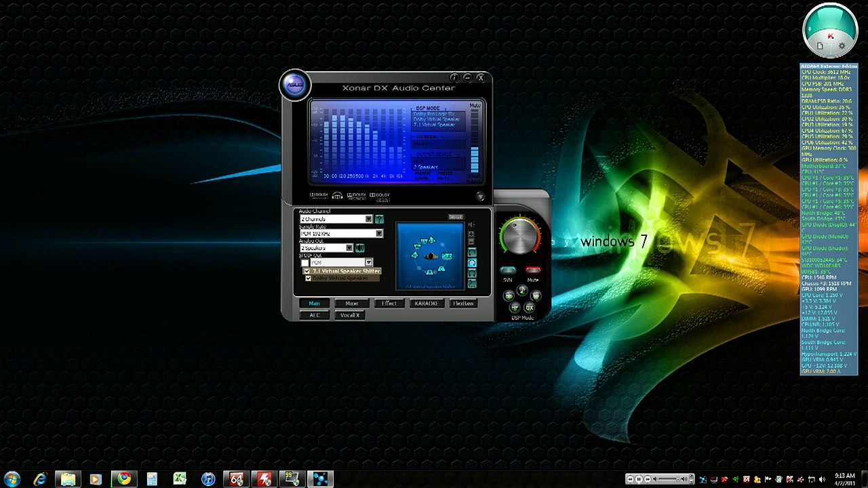Click the ASUS logo orb
This screenshot has width=868, height=488.
295,85
